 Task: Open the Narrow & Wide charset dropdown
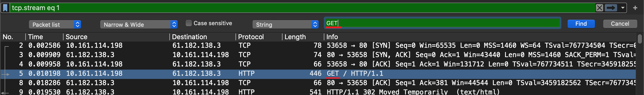pos(139,24)
